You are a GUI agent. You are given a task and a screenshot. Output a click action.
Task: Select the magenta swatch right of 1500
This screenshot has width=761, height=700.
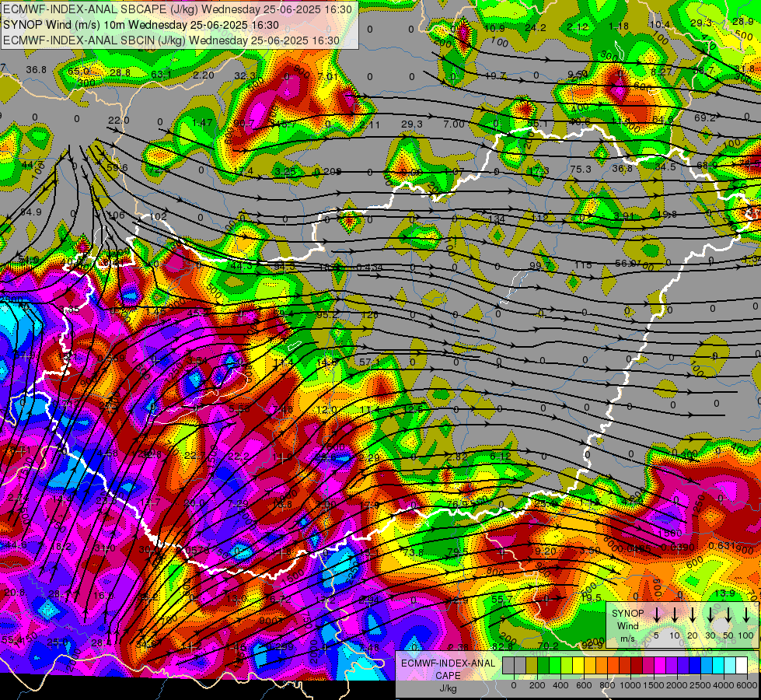[660, 666]
